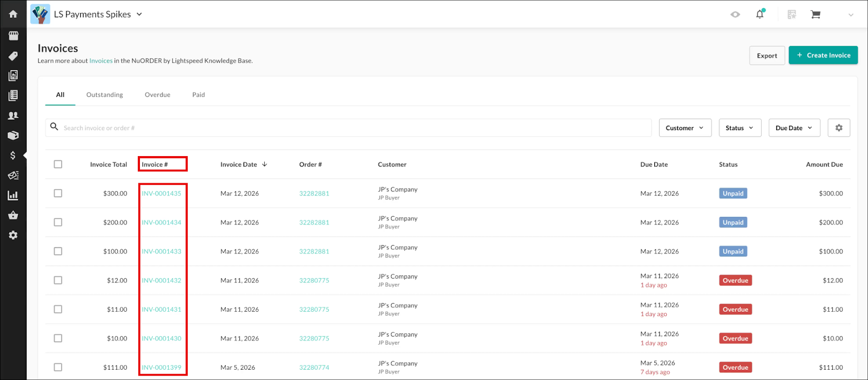Screen dimensions: 868x380
Task: Click the price tag sidebar icon
Action: [13, 56]
